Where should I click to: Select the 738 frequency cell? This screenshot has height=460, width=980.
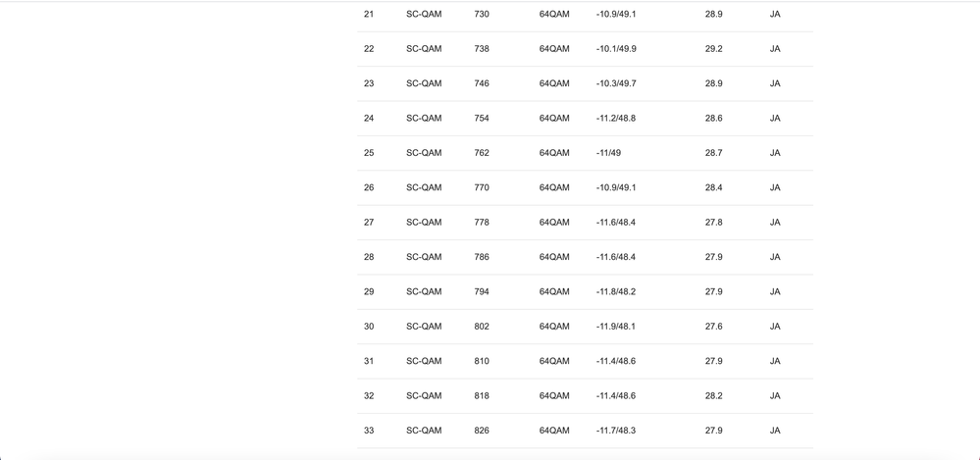(x=482, y=49)
